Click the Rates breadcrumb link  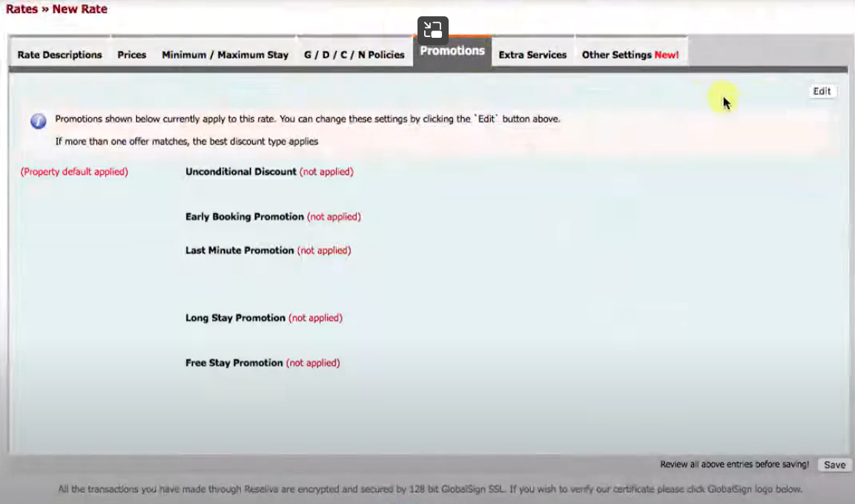click(20, 9)
